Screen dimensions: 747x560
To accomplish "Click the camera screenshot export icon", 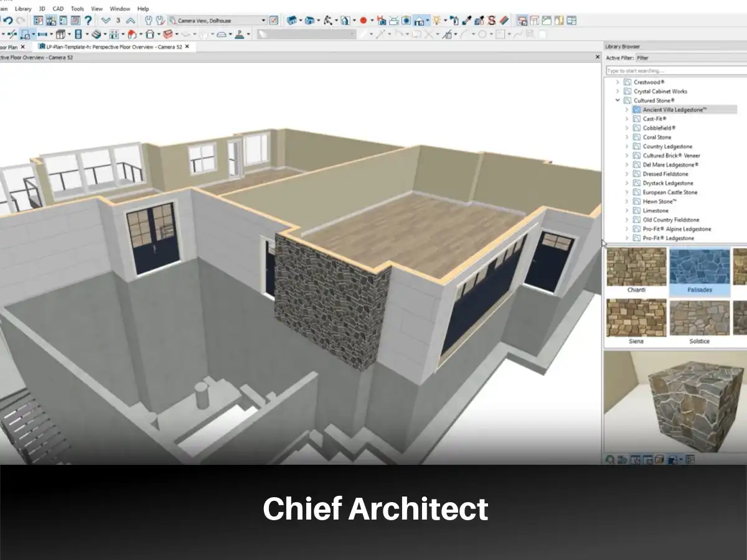I will point(406,21).
